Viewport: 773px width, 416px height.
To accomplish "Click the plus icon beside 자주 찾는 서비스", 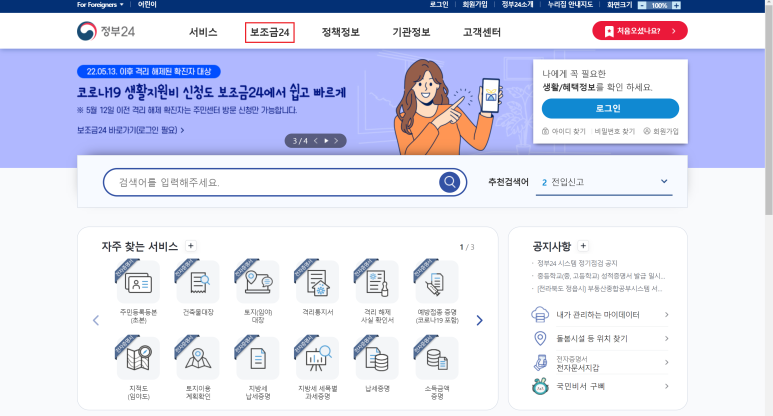I will 191,245.
